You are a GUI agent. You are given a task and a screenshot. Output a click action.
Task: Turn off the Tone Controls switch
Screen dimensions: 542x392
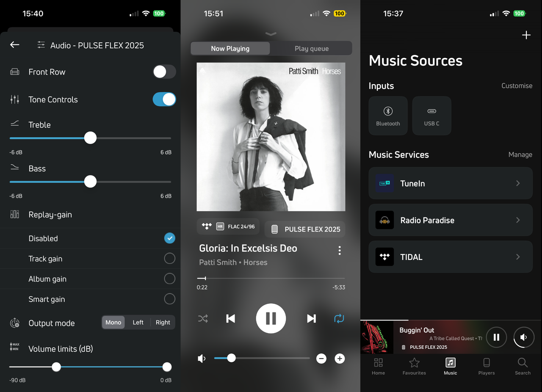pos(164,99)
